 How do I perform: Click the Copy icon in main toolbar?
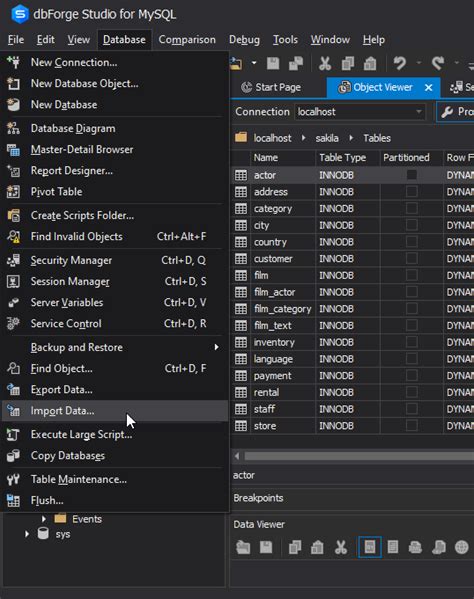pyautogui.click(x=348, y=63)
